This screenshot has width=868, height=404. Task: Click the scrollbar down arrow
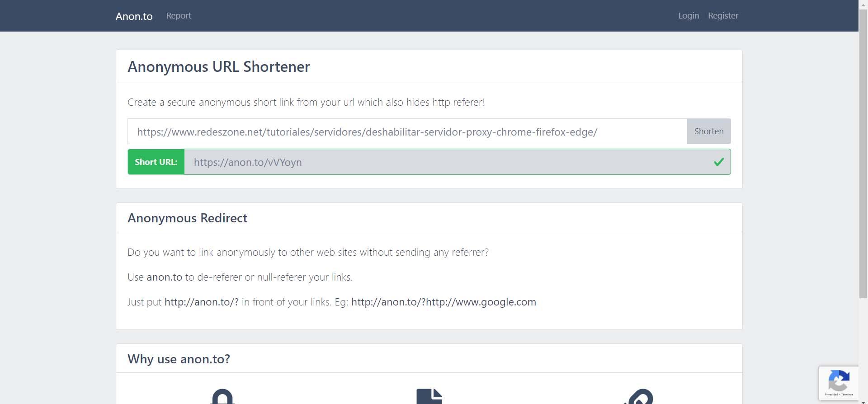coord(863,401)
